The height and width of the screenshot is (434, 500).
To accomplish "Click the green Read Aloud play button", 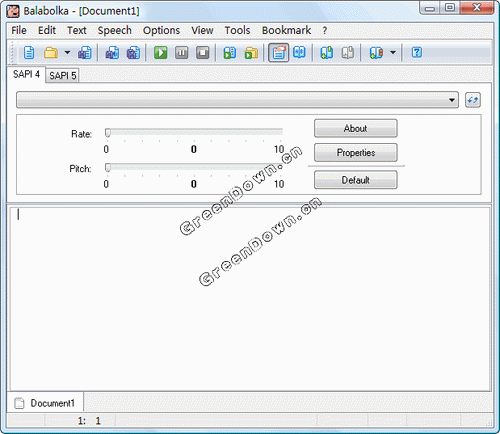I will (160, 53).
